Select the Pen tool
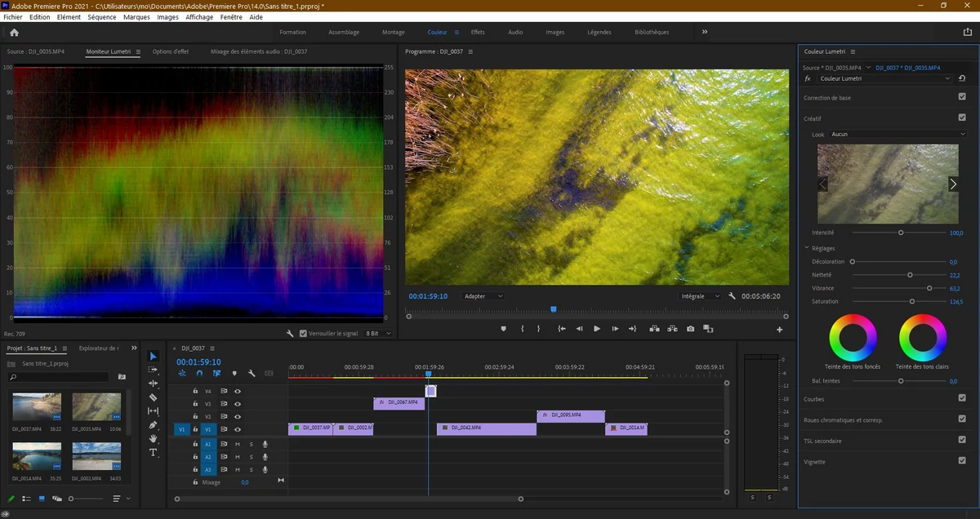The height and width of the screenshot is (519, 980). tap(153, 425)
